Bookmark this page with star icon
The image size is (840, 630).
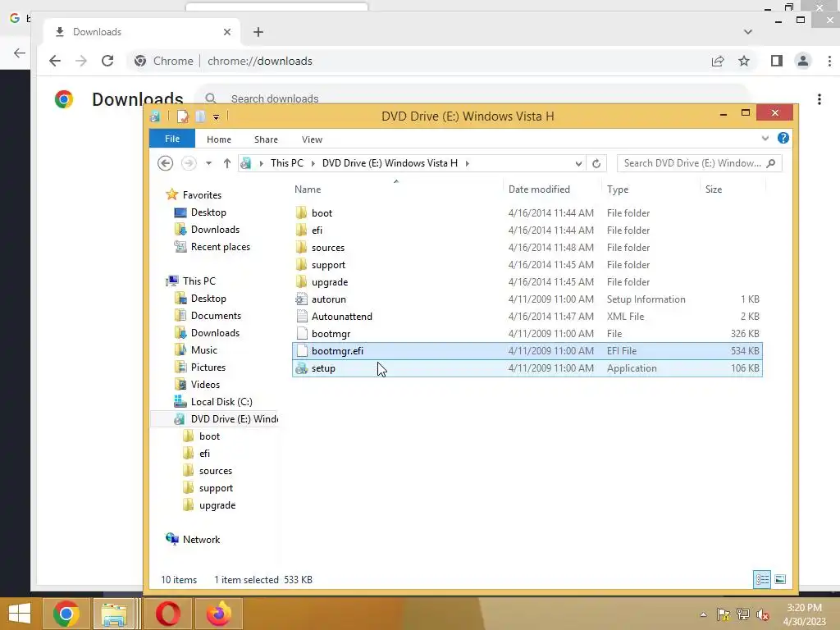743,61
